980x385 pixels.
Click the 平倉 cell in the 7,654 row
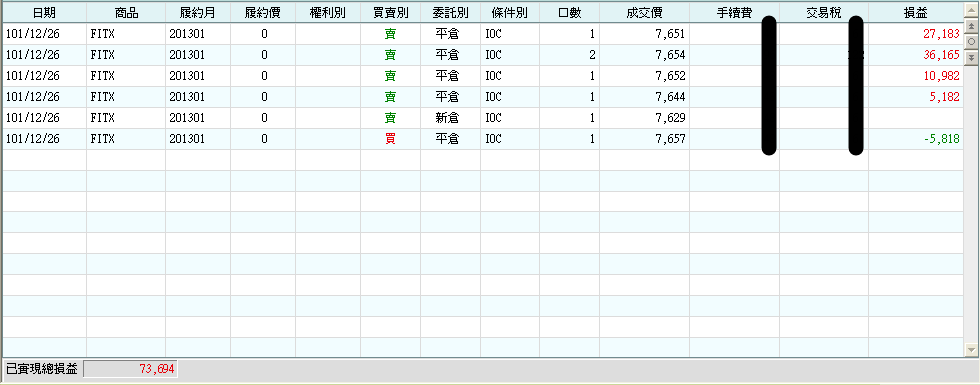click(x=450, y=55)
